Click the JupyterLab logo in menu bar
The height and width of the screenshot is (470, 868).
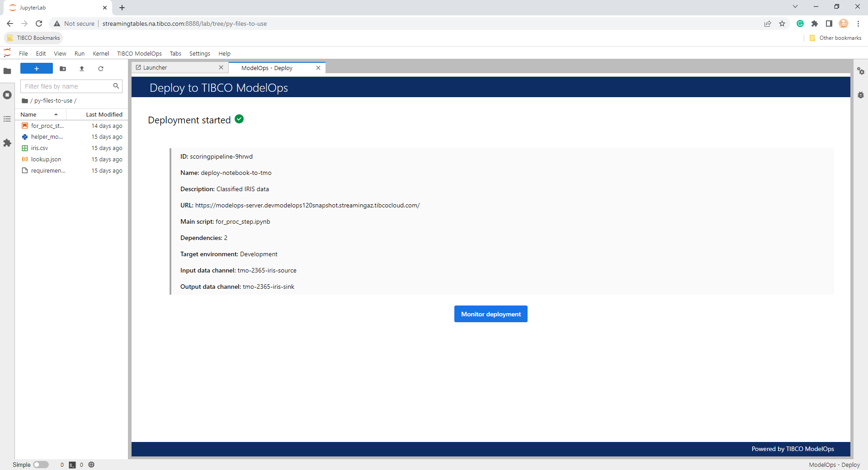pos(7,53)
